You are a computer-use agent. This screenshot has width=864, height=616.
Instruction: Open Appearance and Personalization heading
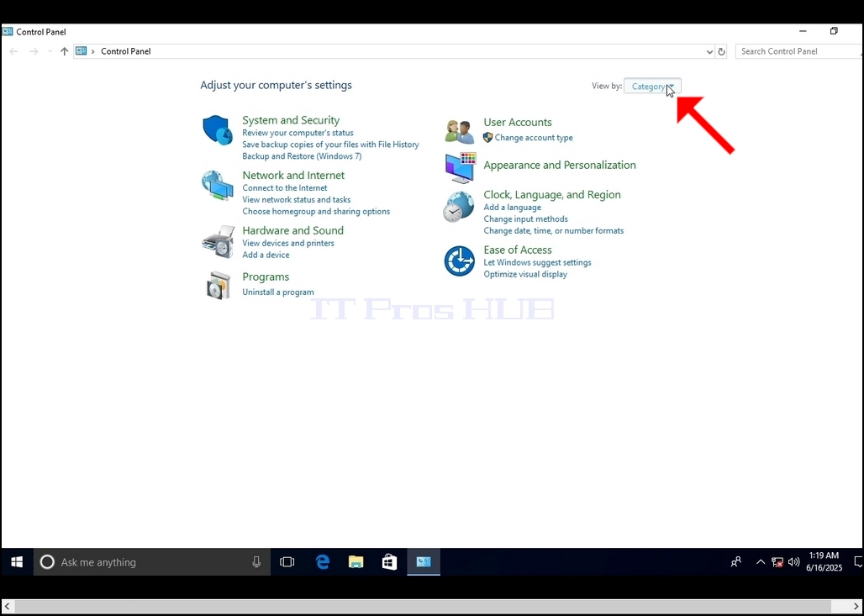[560, 165]
